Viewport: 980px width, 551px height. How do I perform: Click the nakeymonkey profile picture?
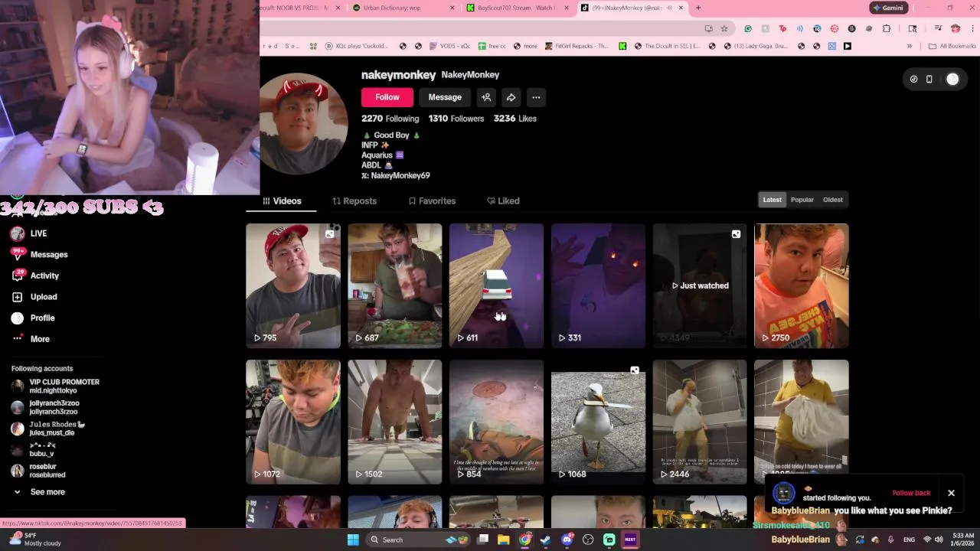tap(303, 123)
